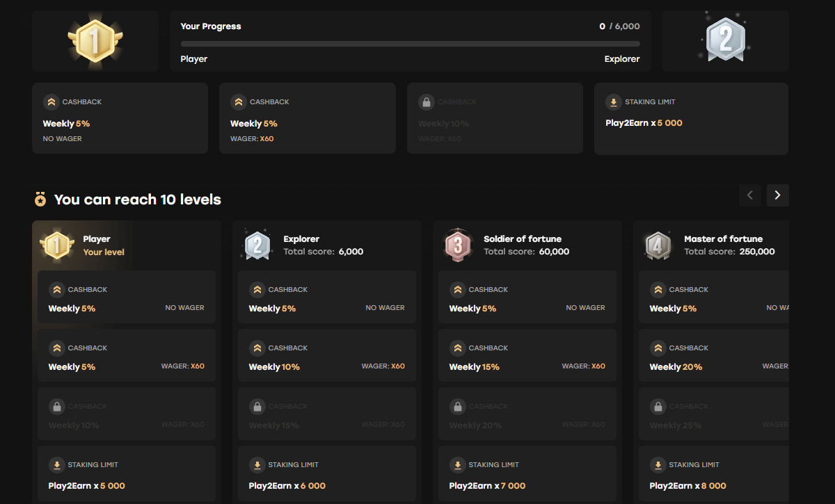
Task: Click top Play2Earn x 5 000 staking card
Action: pos(690,119)
